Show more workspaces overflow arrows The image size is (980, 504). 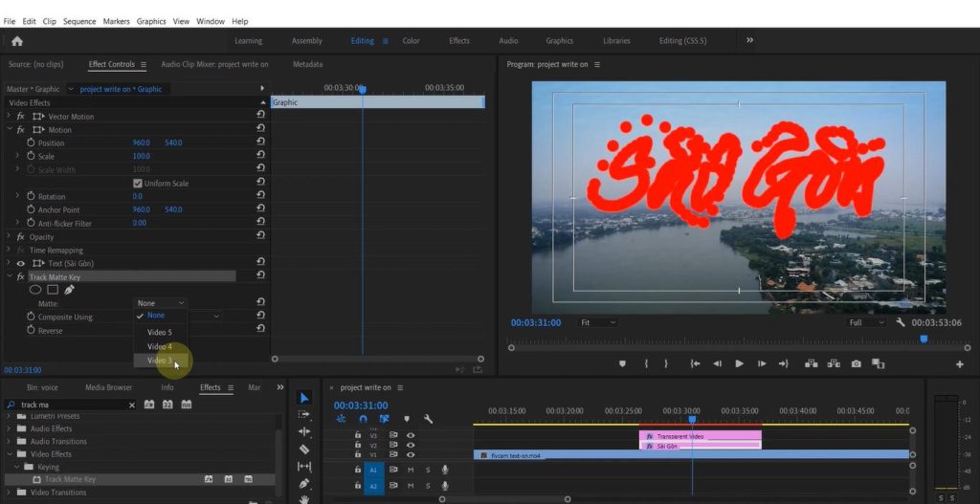(x=749, y=40)
